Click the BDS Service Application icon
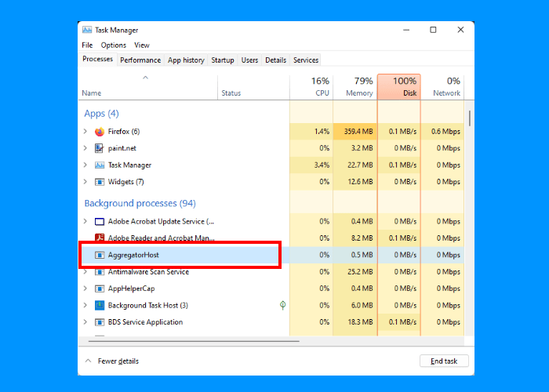 (100, 322)
